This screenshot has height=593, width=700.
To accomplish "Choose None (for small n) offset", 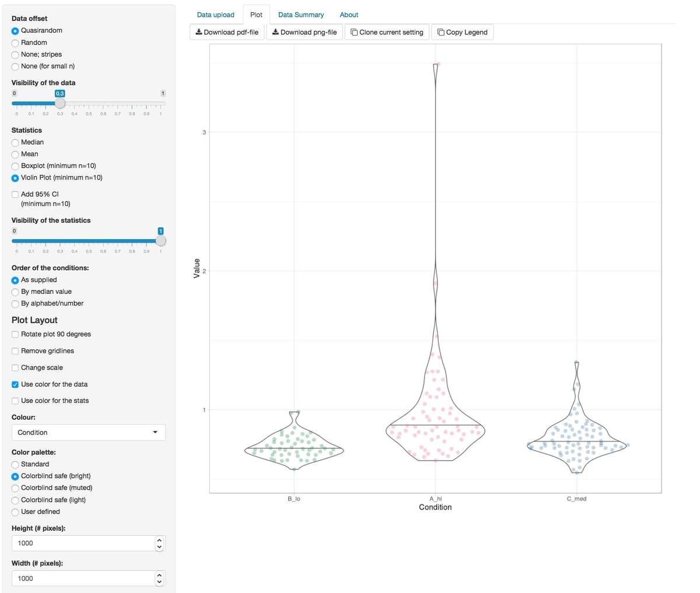I will 15,66.
